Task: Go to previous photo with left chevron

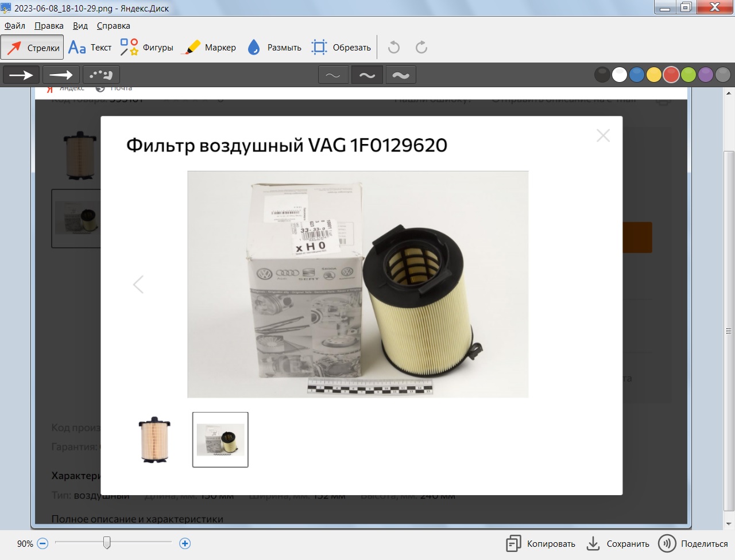Action: tap(138, 285)
